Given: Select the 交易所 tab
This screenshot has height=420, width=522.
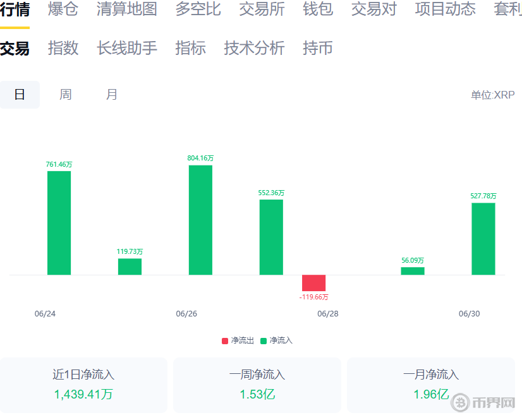Looking at the screenshot, I should click(x=262, y=9).
